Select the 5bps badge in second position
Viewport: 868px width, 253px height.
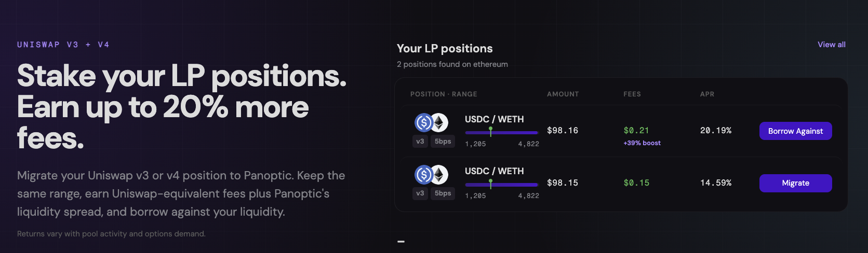pos(443,193)
